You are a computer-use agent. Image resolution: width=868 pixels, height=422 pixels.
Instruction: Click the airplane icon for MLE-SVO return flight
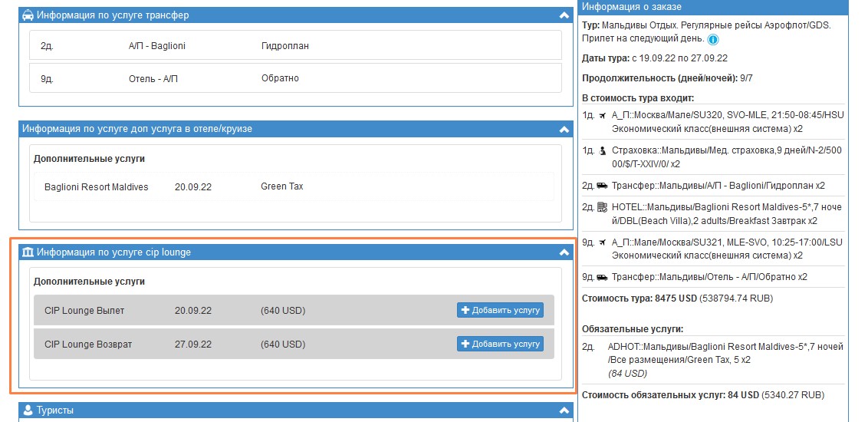coord(602,242)
